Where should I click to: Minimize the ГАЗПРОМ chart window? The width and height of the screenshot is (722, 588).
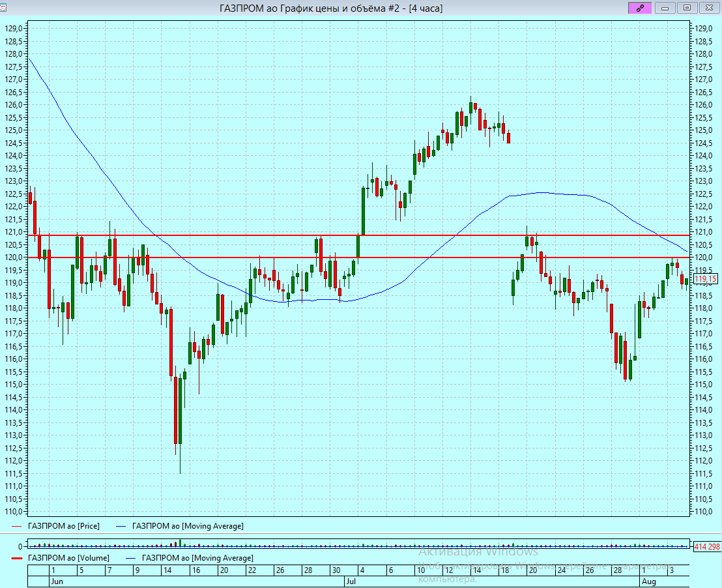click(x=665, y=8)
